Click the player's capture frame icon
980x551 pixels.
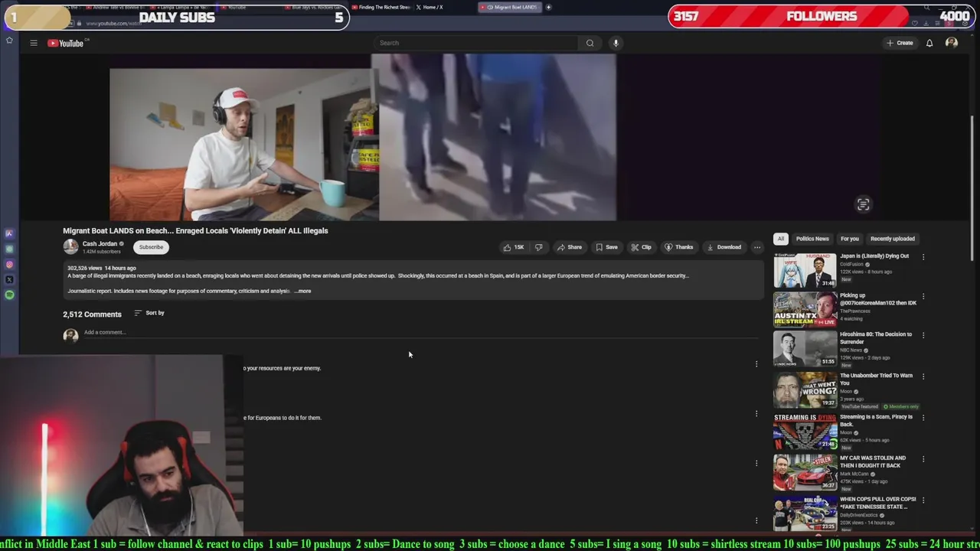point(863,204)
